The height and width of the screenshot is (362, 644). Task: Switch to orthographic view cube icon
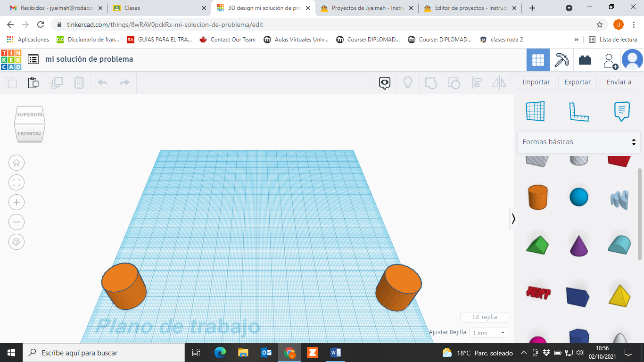point(17,242)
